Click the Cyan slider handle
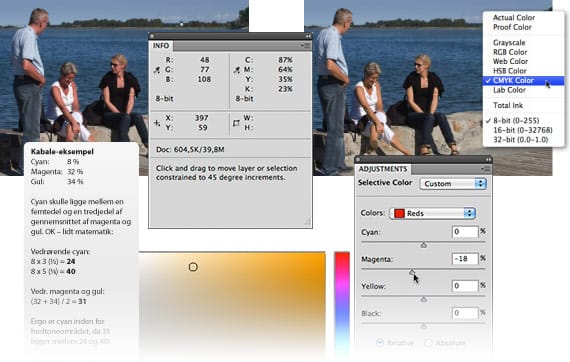Image resolution: width=570 pixels, height=362 pixels. coord(424,245)
